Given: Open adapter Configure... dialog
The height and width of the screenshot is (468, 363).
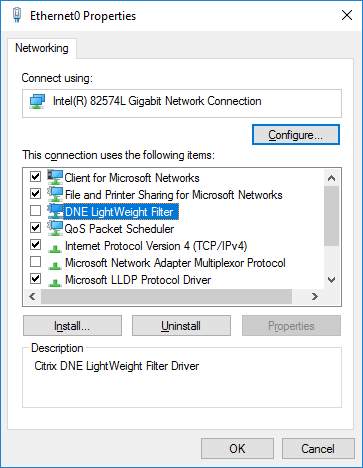Looking at the screenshot, I should [296, 135].
